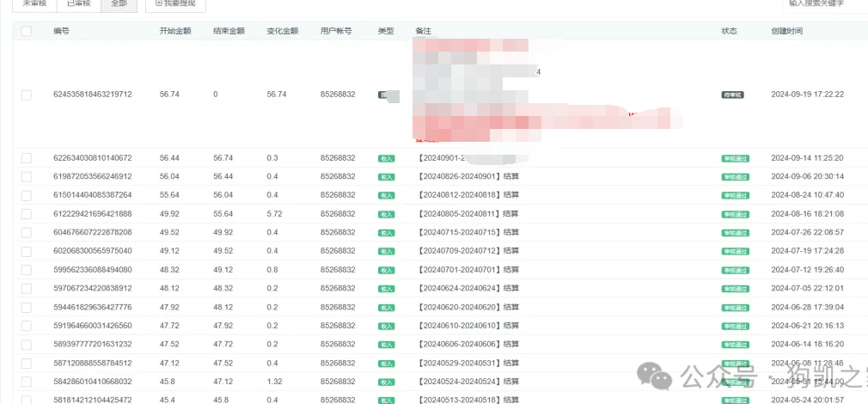Click the 创建时间 column header
Viewport: 868px width, 404px height.
click(786, 31)
